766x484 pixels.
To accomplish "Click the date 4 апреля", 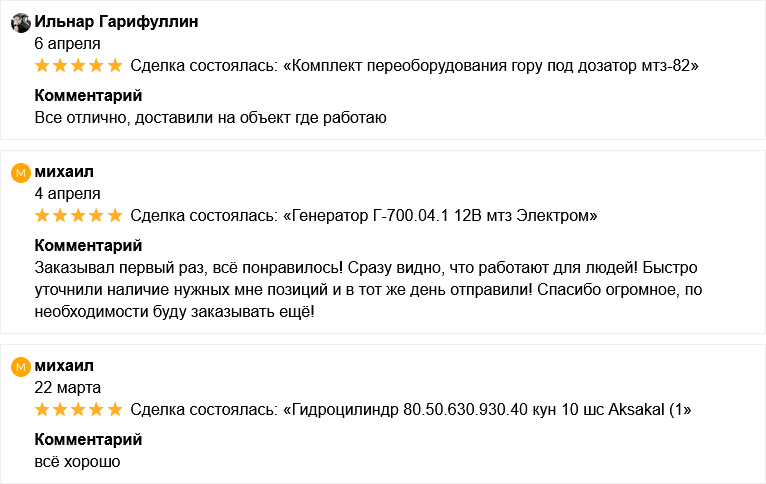I will point(67,193).
